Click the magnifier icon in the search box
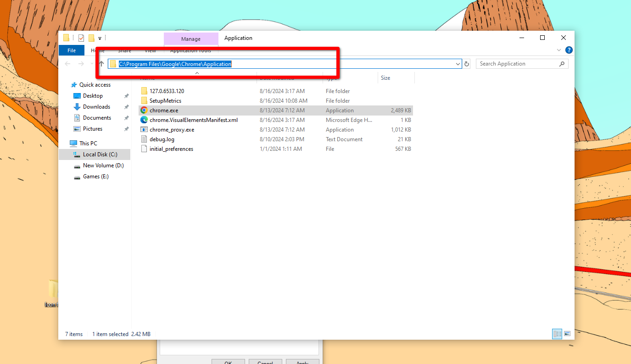This screenshot has width=631, height=364. coord(562,64)
